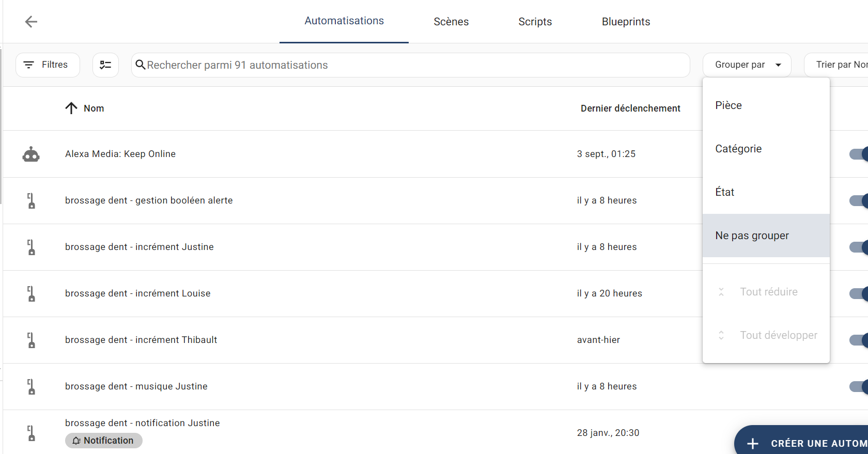Click the avant-hier trigger cell
This screenshot has height=454, width=868.
point(598,340)
